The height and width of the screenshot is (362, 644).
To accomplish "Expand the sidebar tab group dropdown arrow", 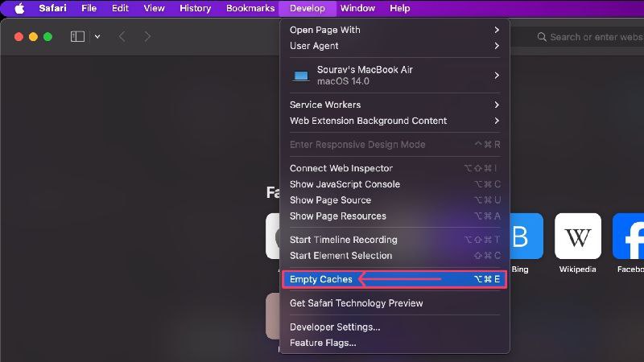I will tap(97, 36).
